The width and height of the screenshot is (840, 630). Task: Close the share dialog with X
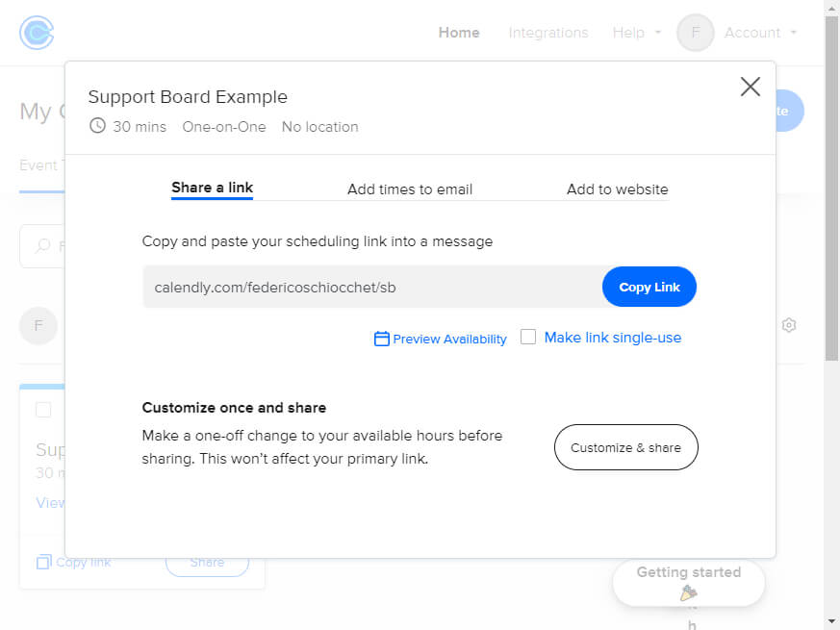(x=750, y=87)
